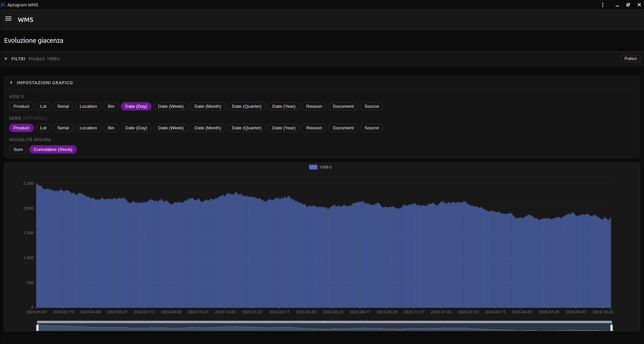
Task: Click the right handle of the zoom slider
Action: (611, 327)
